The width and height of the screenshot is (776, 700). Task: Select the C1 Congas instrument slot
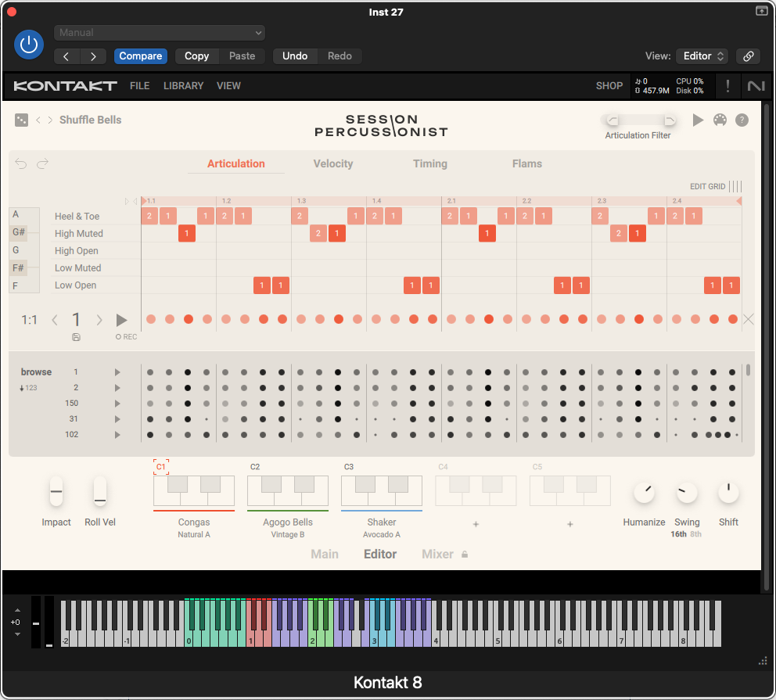193,491
